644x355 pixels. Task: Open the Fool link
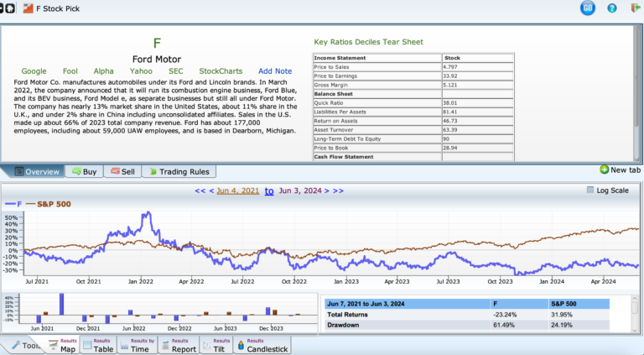coord(70,71)
